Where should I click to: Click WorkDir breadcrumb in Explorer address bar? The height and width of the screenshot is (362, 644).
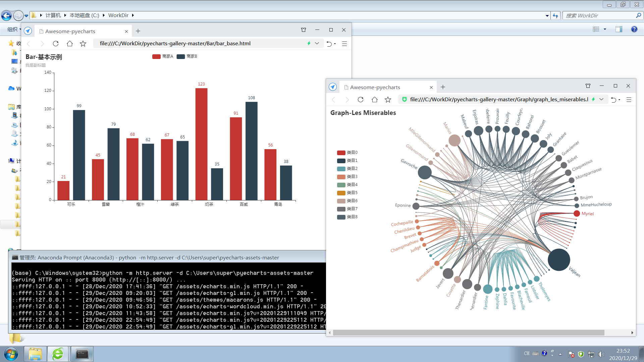(x=118, y=15)
